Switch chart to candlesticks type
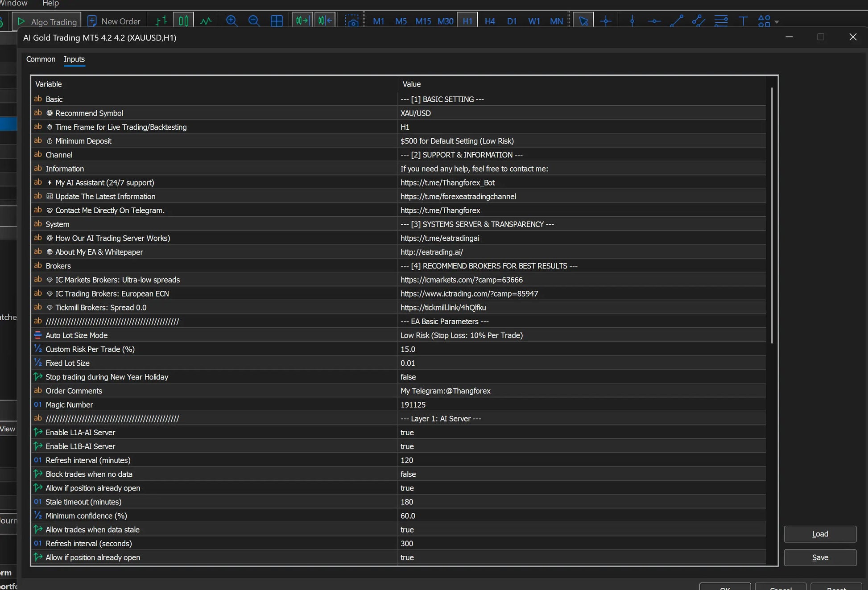The width and height of the screenshot is (868, 590). click(x=183, y=21)
